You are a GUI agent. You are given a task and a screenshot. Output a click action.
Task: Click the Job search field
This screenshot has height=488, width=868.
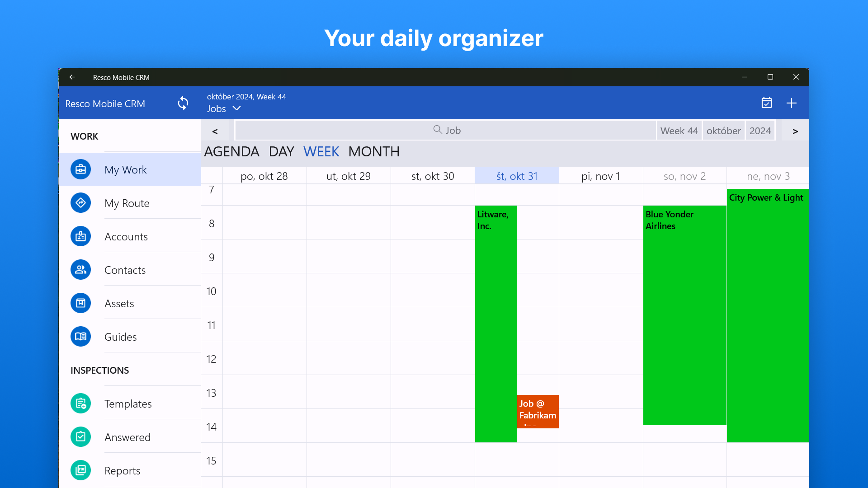[446, 130]
